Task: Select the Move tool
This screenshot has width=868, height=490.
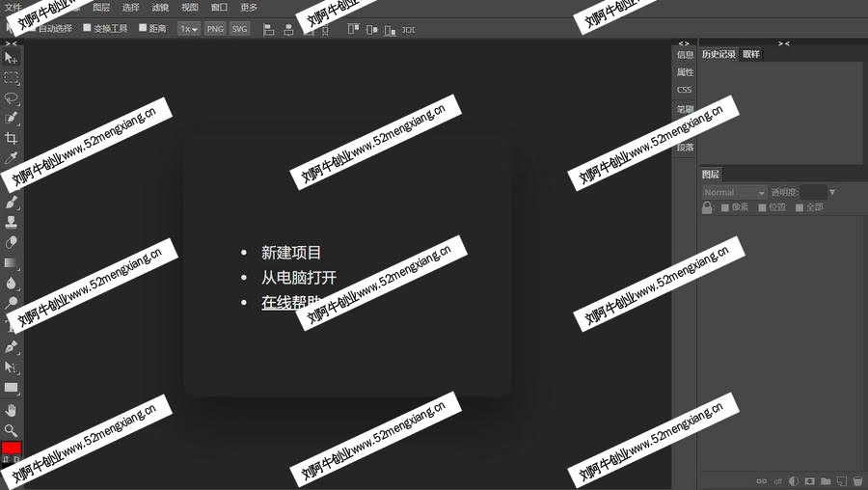Action: [x=11, y=58]
